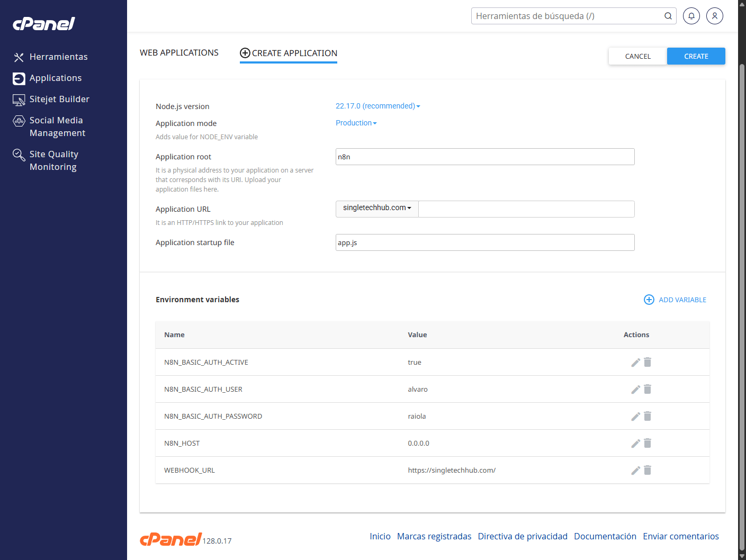Open the Applications sidebar icon
This screenshot has width=746, height=560.
pyautogui.click(x=19, y=78)
